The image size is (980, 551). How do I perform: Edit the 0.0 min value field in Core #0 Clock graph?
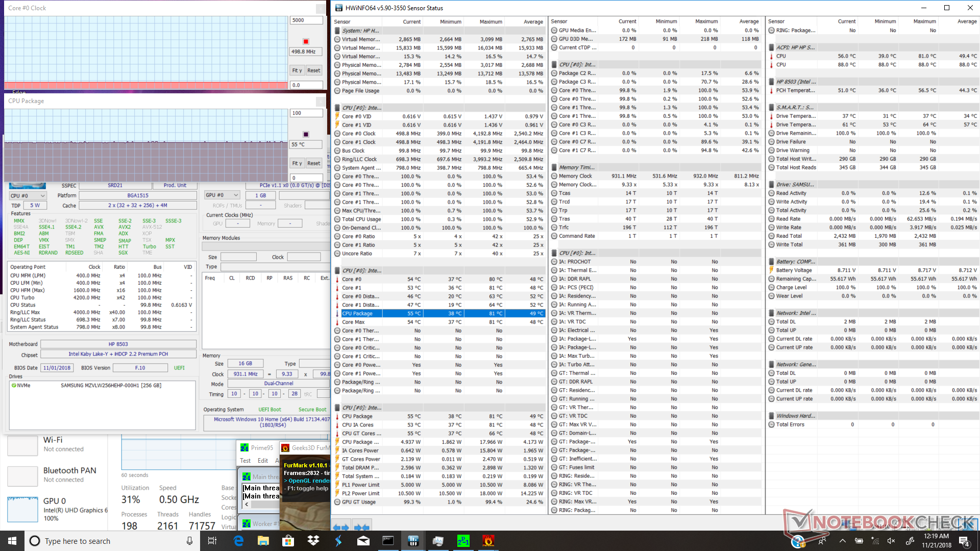306,85
